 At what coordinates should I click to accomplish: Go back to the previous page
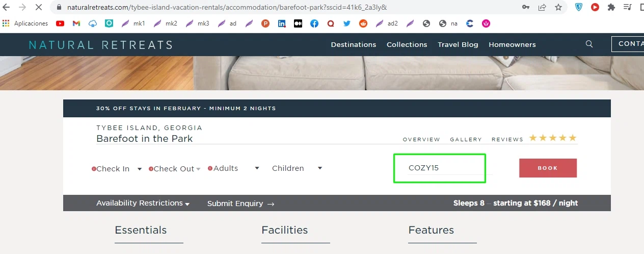tap(7, 8)
